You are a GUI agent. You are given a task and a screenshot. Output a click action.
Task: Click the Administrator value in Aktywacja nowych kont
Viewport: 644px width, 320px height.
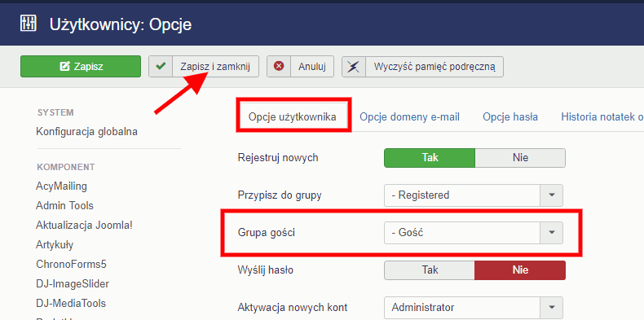point(422,307)
